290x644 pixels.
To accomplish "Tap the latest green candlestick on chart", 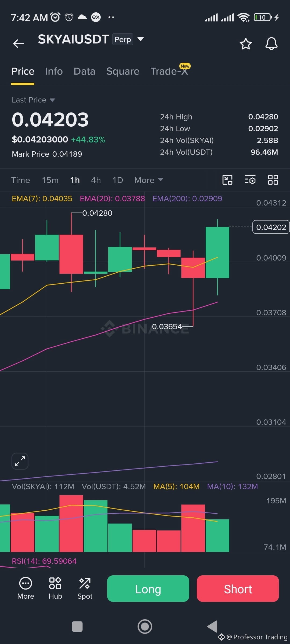I will [218, 253].
